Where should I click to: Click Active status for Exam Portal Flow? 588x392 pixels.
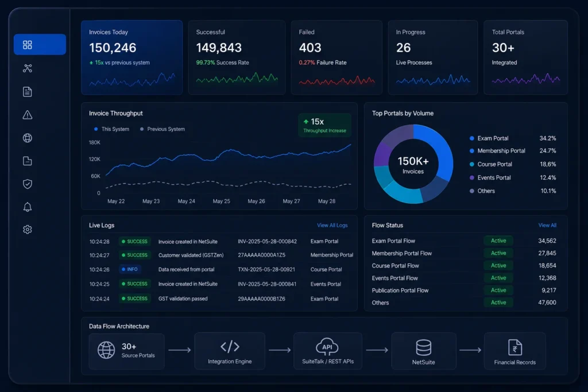click(498, 240)
